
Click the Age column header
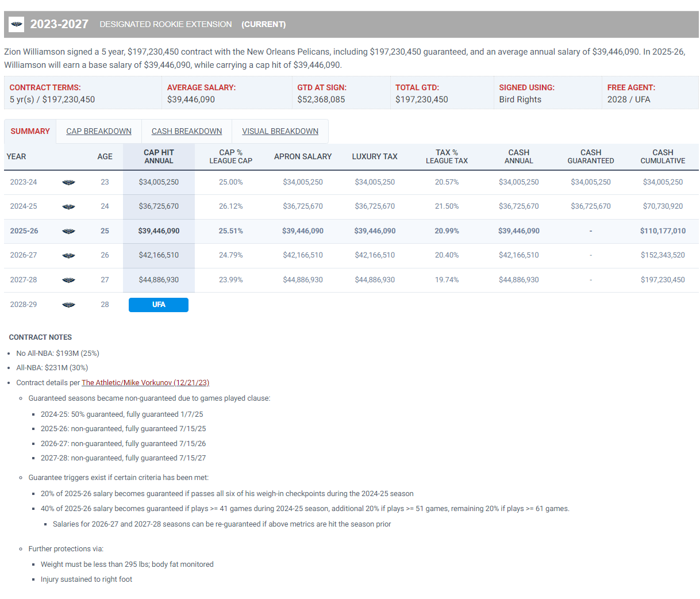105,156
